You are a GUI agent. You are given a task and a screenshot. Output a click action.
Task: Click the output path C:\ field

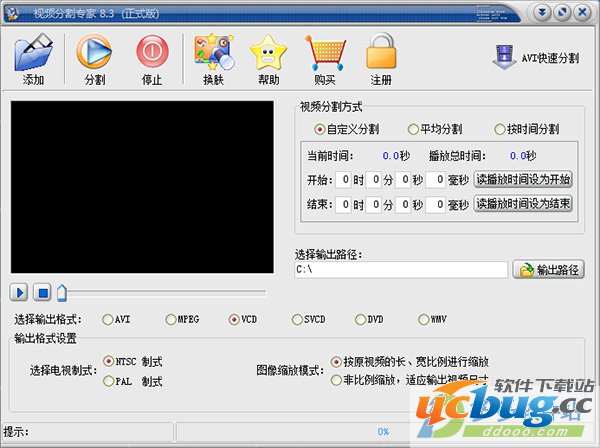(x=401, y=270)
